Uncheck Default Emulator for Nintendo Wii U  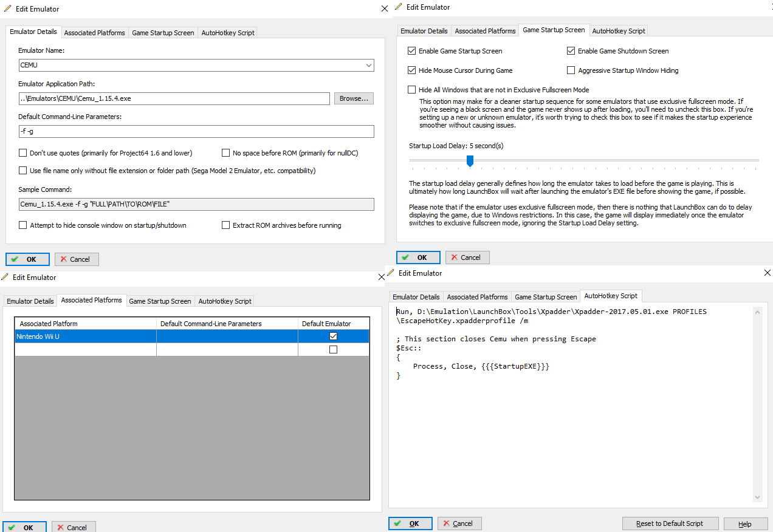click(x=333, y=336)
